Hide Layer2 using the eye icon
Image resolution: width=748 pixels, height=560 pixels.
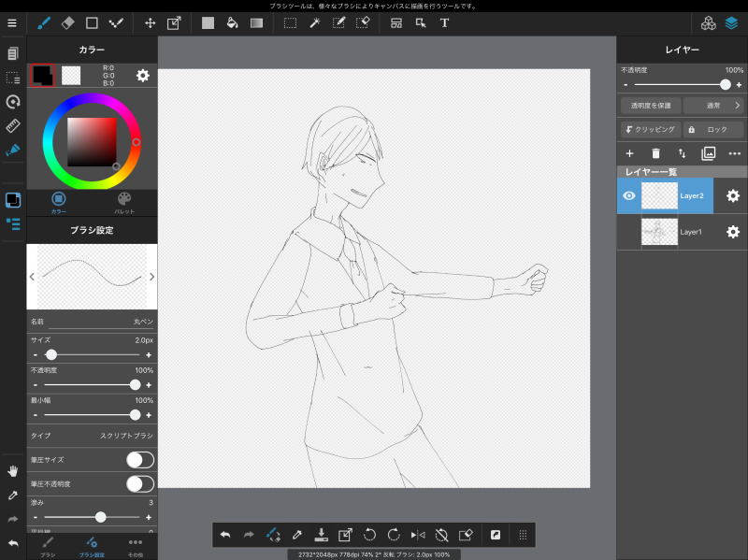tap(629, 195)
